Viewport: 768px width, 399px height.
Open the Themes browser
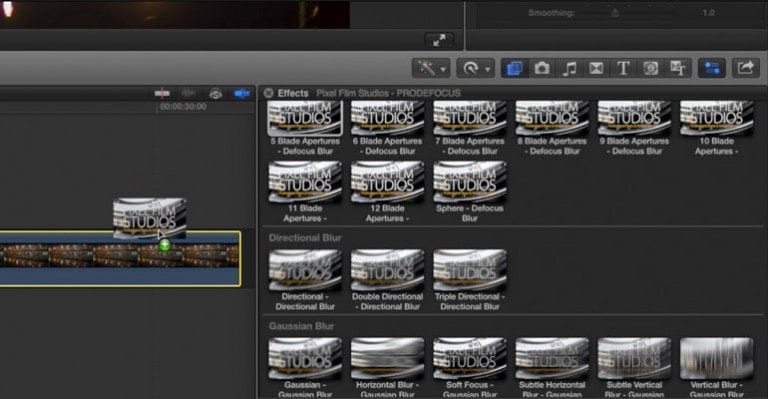pos(678,68)
